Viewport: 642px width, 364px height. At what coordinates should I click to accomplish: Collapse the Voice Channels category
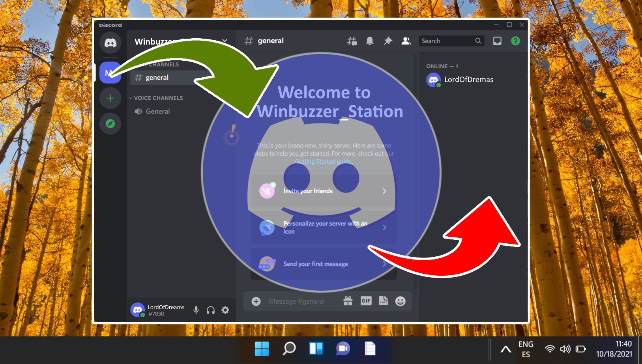(156, 98)
